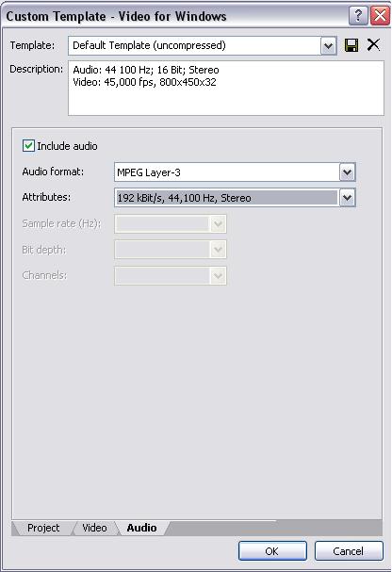The height and width of the screenshot is (572, 392).
Task: Confirm settings with the OK button
Action: tap(272, 551)
